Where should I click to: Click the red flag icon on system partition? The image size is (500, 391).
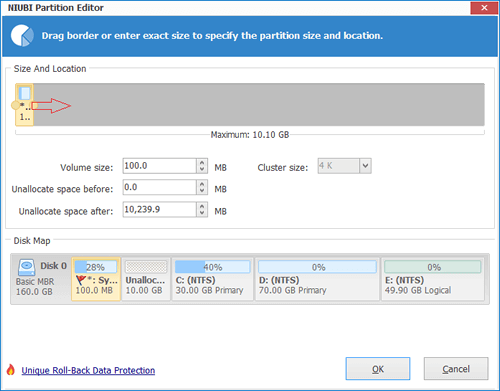click(81, 279)
